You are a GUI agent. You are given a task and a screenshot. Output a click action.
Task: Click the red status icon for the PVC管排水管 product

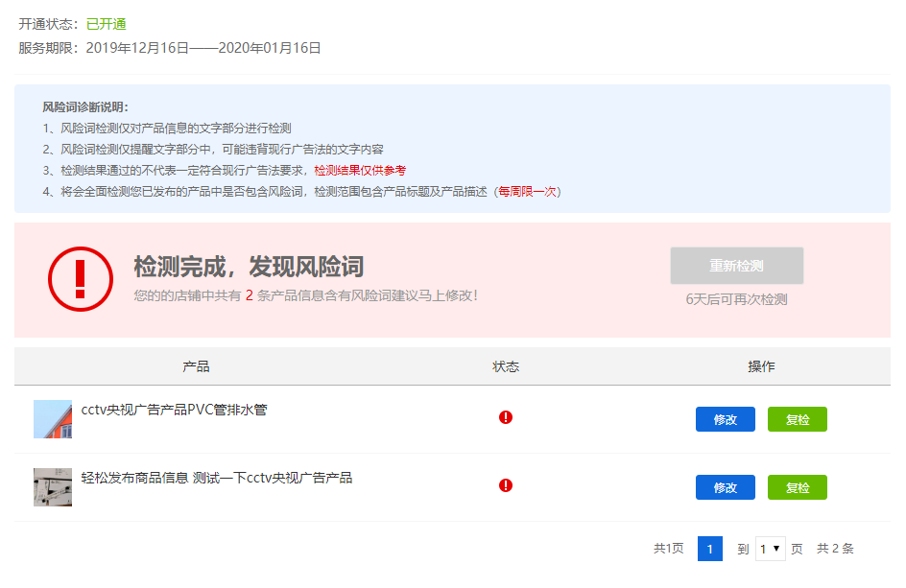[506, 417]
